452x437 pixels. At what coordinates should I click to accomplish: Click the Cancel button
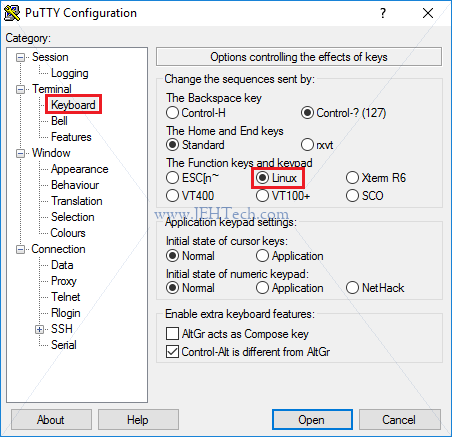399,420
